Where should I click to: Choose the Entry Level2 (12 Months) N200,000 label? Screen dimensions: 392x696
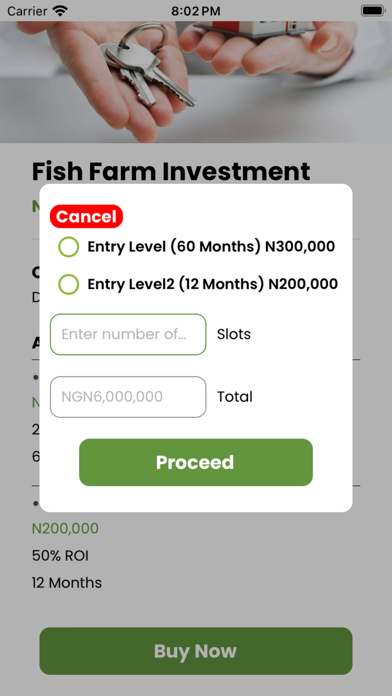click(213, 284)
